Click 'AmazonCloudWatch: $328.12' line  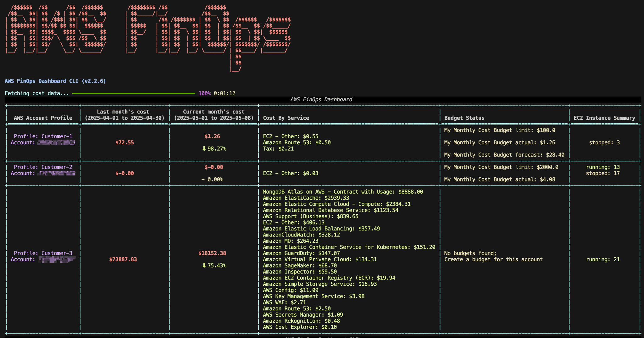click(x=301, y=235)
